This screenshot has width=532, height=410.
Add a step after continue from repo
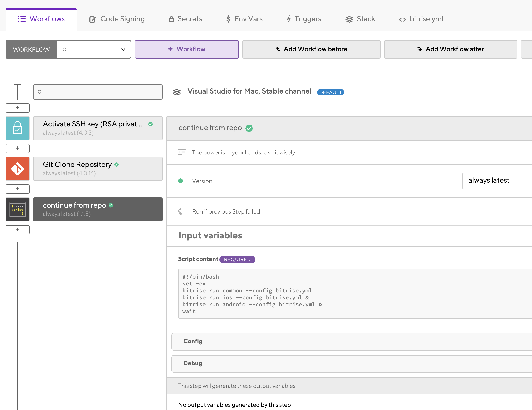[18, 229]
